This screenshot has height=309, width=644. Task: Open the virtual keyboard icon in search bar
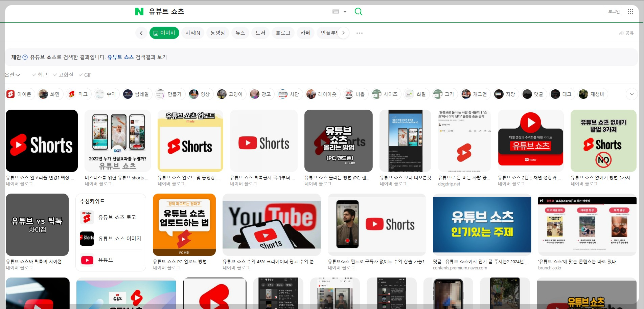336,12
